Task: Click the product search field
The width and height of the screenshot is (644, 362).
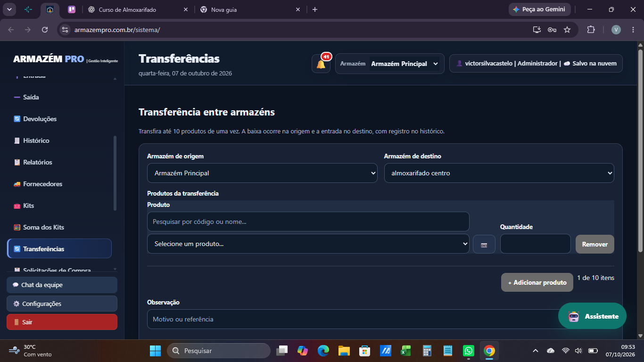Action: point(308,222)
